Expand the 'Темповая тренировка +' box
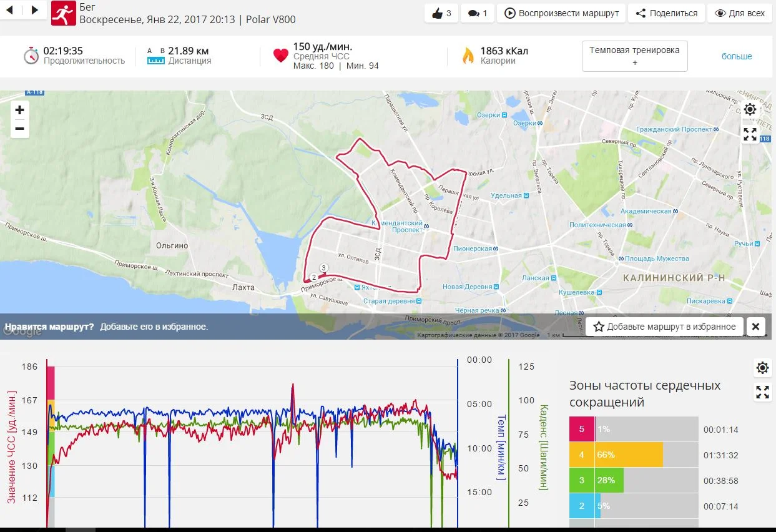Viewport: 776px width, 532px height. point(634,56)
